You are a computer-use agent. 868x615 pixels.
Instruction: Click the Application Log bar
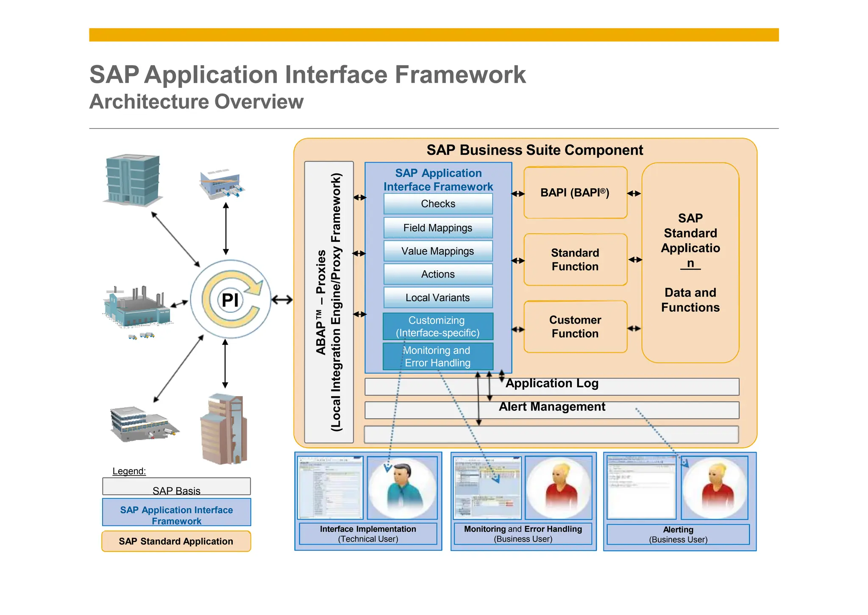(x=552, y=386)
